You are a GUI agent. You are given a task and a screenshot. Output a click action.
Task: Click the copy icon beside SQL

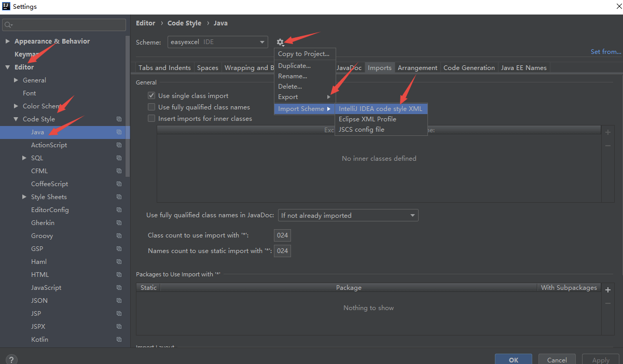119,158
